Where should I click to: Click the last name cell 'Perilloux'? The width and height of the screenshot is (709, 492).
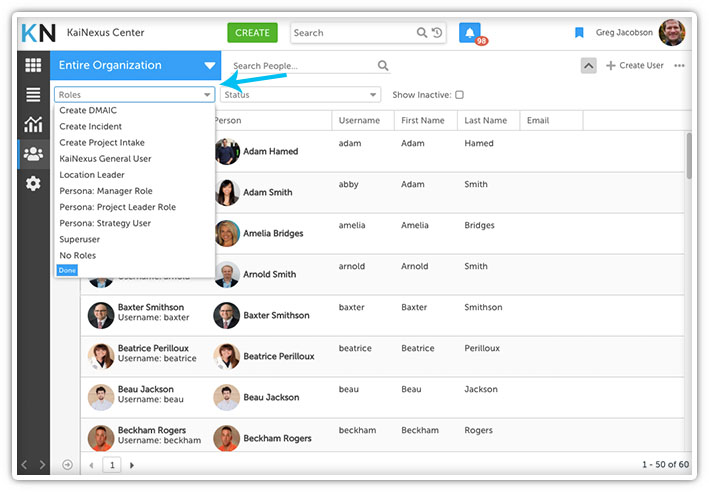coord(482,349)
